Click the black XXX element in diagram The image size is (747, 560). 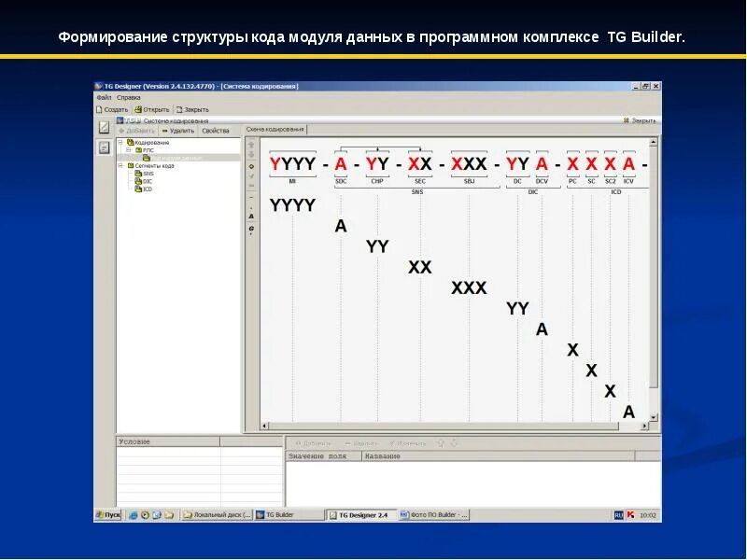pos(470,288)
